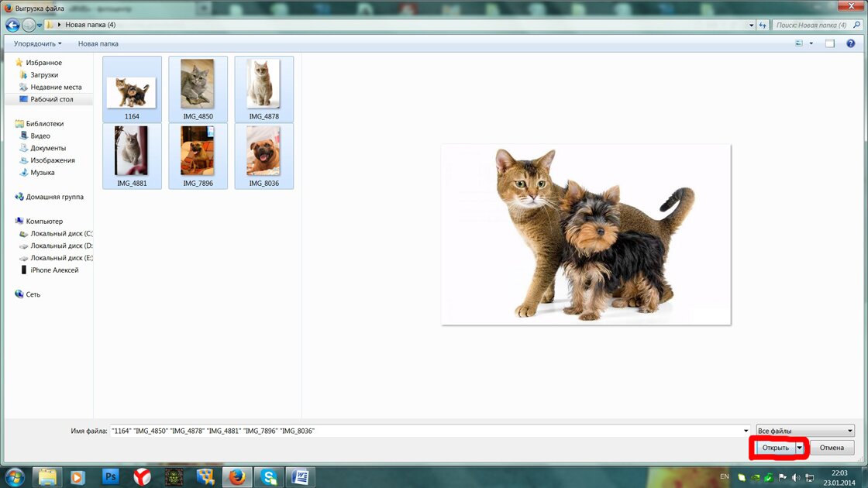Switch to Skype in the taskbar
868x488 pixels.
(x=269, y=476)
